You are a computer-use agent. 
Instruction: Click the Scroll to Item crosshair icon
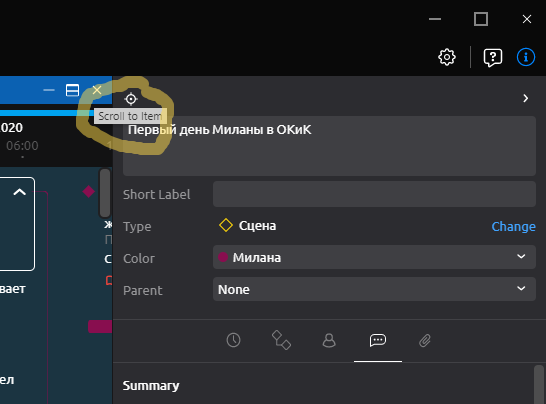[131, 99]
